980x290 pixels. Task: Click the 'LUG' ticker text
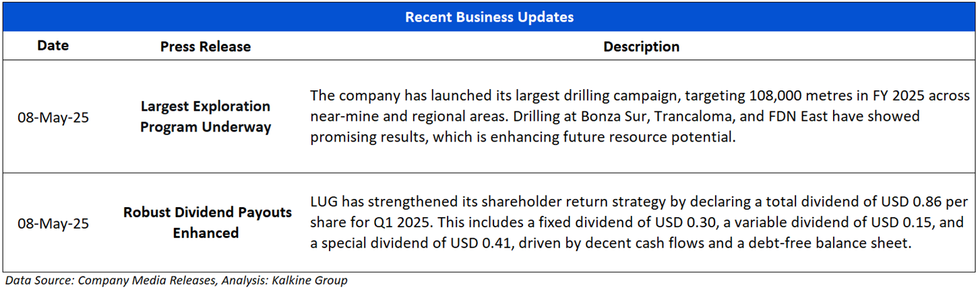coord(323,202)
